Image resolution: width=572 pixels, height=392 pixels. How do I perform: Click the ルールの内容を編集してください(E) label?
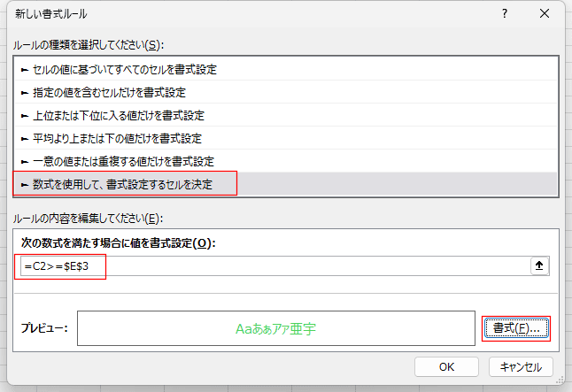tap(89, 219)
